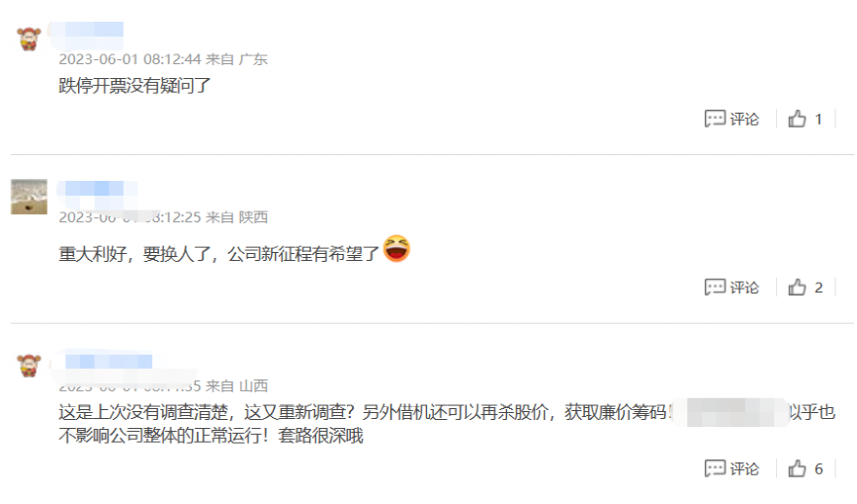
Task: Click the blurred username of the 山西 commenter
Action: 108,362
